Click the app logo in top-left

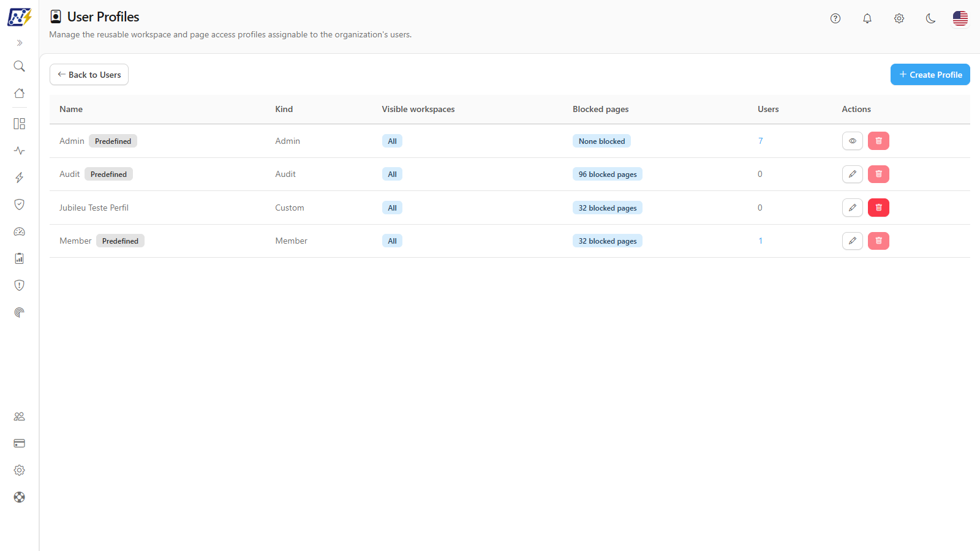pyautogui.click(x=20, y=17)
